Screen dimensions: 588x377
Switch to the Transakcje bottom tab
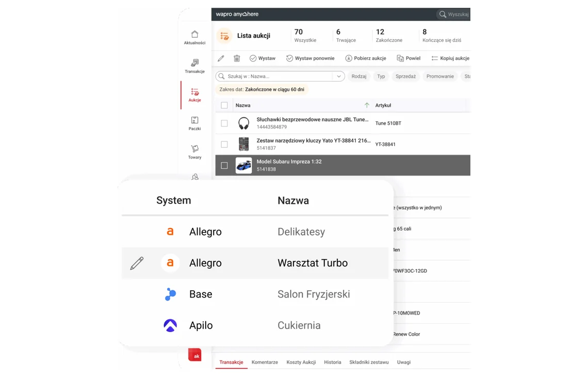(231, 363)
